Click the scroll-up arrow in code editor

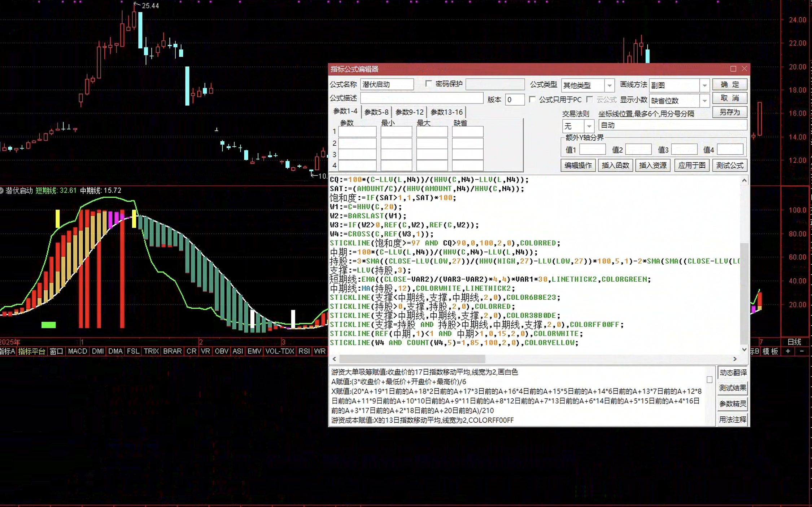[x=744, y=180]
